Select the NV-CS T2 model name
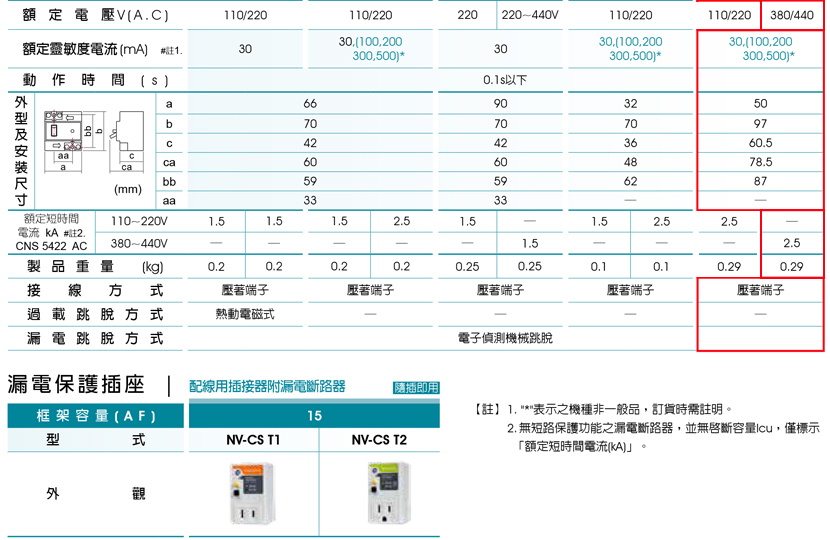 (380, 440)
